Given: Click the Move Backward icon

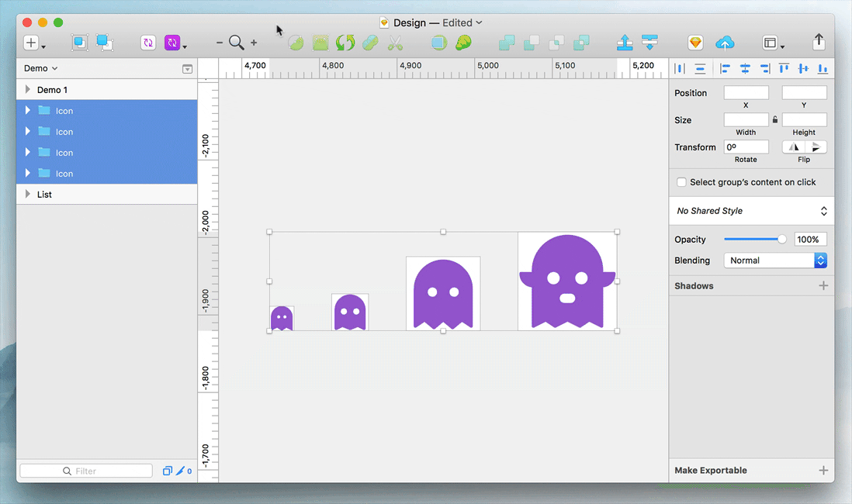Looking at the screenshot, I should [649, 43].
